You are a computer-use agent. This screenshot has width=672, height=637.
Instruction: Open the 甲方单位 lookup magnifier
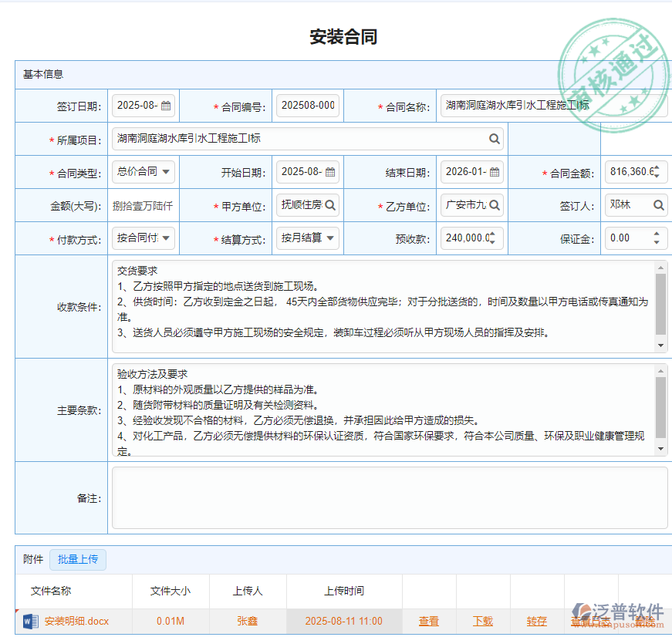click(x=329, y=205)
